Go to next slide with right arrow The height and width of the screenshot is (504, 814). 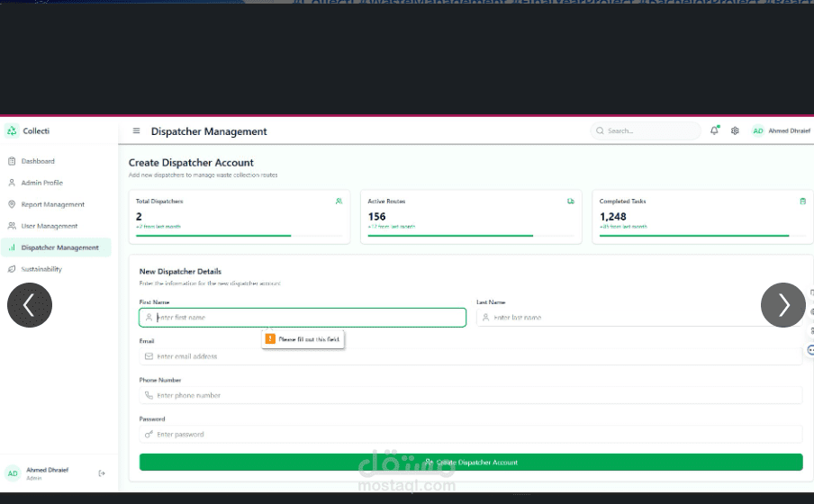click(782, 305)
